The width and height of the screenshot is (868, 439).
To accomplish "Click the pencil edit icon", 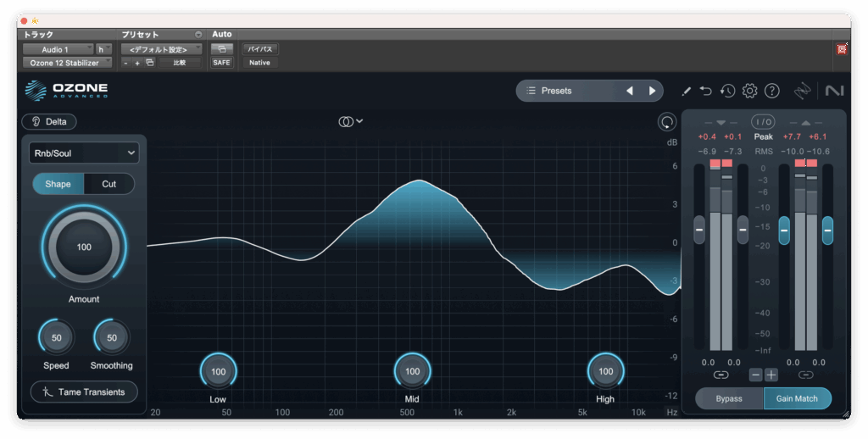I will pos(686,91).
